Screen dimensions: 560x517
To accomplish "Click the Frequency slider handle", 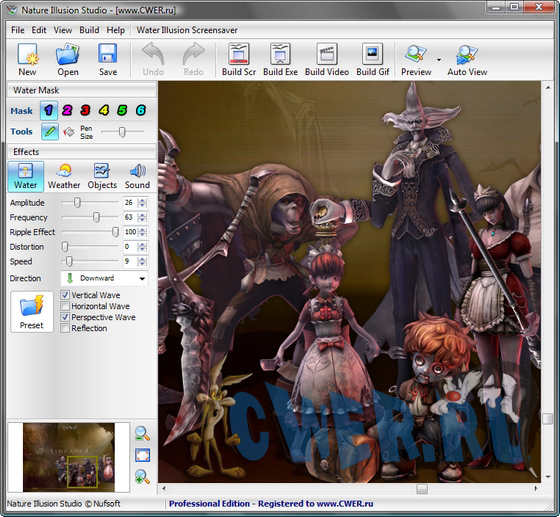I will coord(96,217).
